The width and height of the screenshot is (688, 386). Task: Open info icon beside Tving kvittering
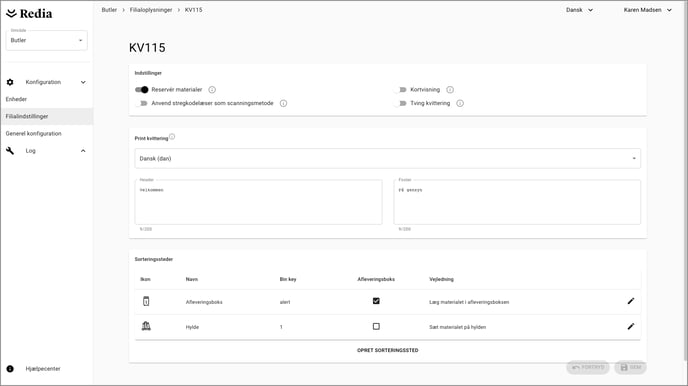point(460,104)
